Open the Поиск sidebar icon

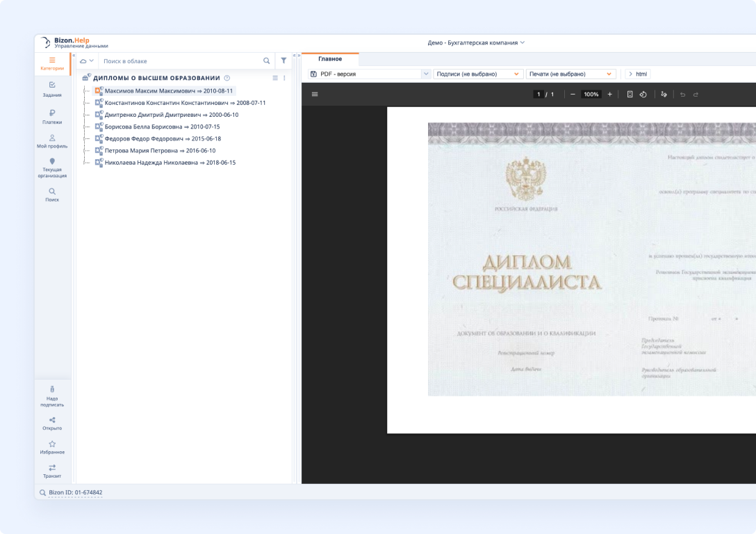tap(52, 194)
